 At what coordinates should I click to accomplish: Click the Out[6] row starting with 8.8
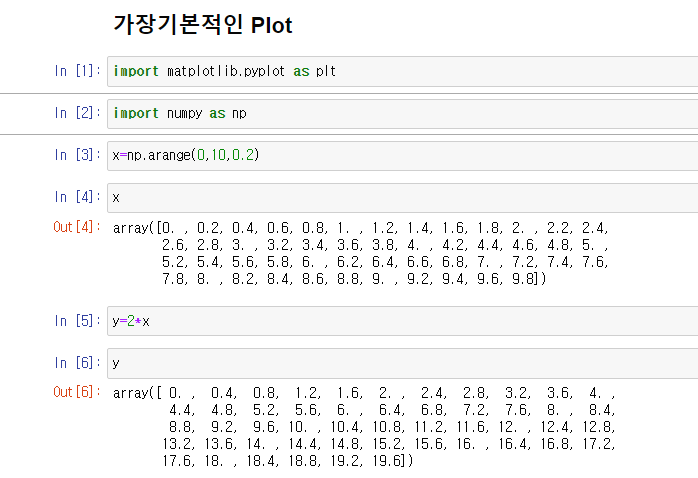392,427
